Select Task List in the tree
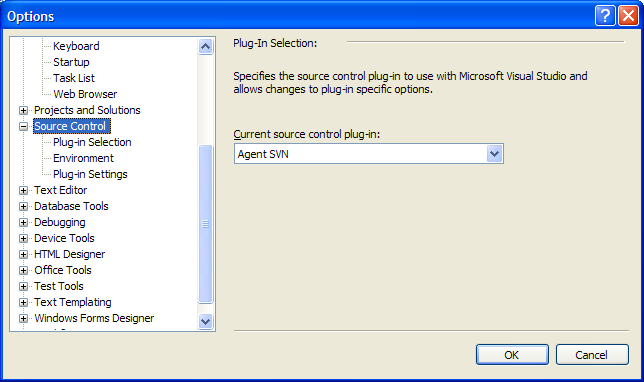Viewport: 644px width, 382px height. (74, 78)
